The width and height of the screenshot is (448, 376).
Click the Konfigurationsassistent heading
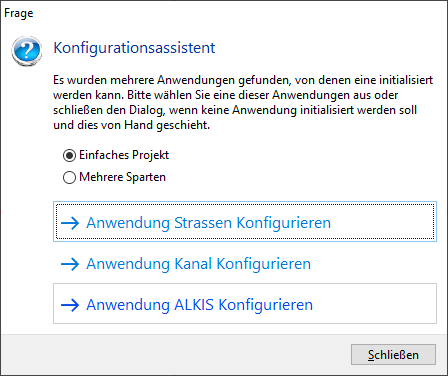point(134,48)
